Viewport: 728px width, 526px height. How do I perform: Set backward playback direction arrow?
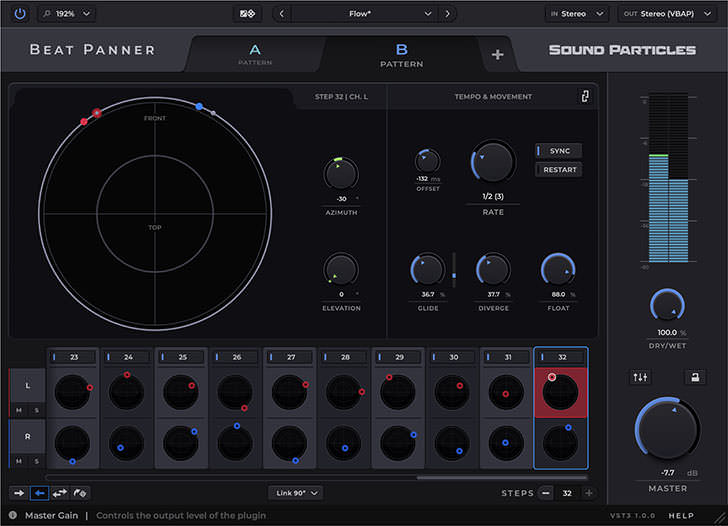39,493
